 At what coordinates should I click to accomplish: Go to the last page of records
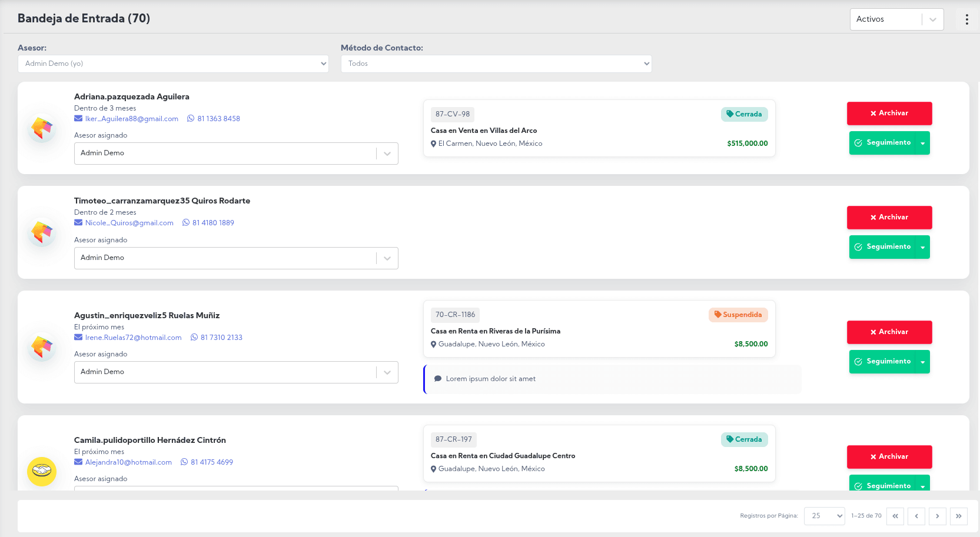(958, 516)
